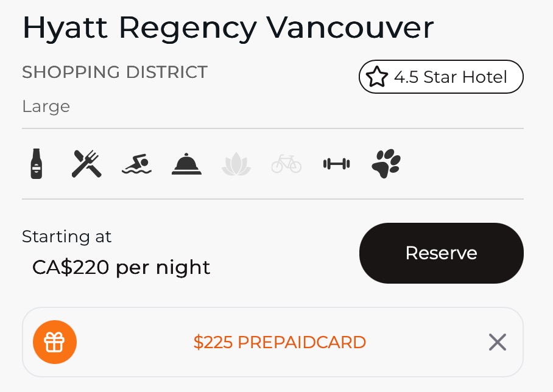The image size is (553, 392).
Task: Click the greyed-out spa lotus icon
Action: click(x=236, y=164)
